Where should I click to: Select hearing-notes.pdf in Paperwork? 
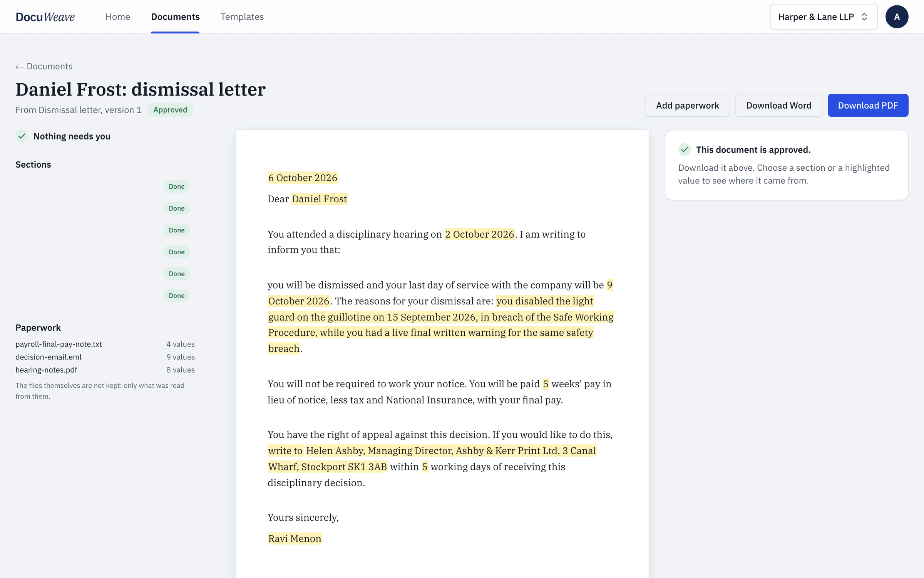coord(46,370)
